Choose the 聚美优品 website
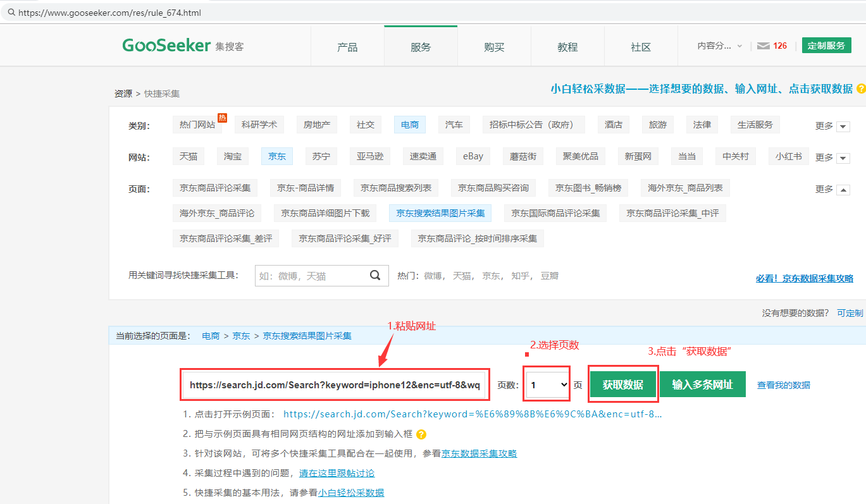This screenshot has height=504, width=866. click(x=581, y=156)
